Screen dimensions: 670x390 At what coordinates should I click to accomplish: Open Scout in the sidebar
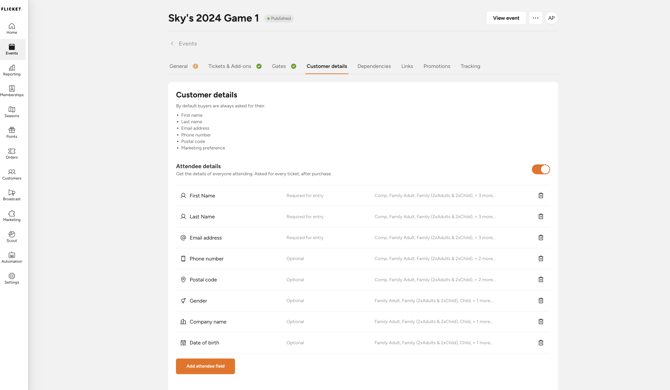12,237
